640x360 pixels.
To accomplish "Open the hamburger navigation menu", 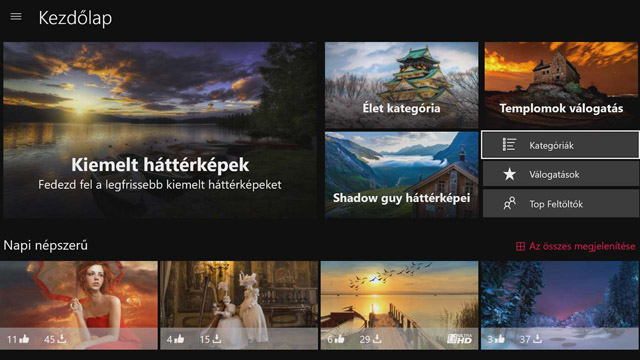I will pyautogui.click(x=16, y=17).
